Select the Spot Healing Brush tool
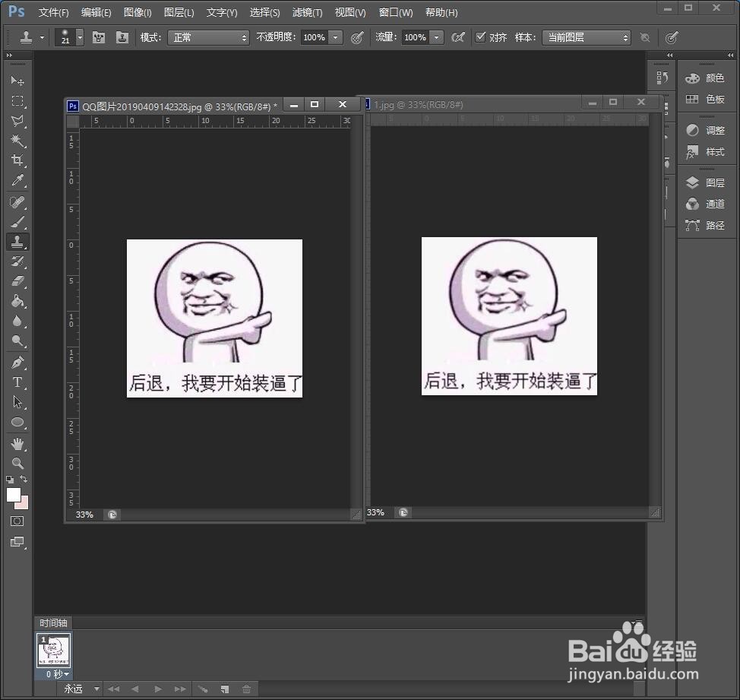 pyautogui.click(x=17, y=202)
